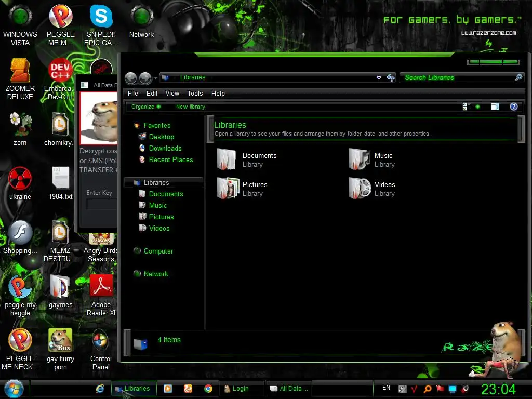The height and width of the screenshot is (399, 532).
Task: Focus the Search Libraries field
Action: (458, 78)
